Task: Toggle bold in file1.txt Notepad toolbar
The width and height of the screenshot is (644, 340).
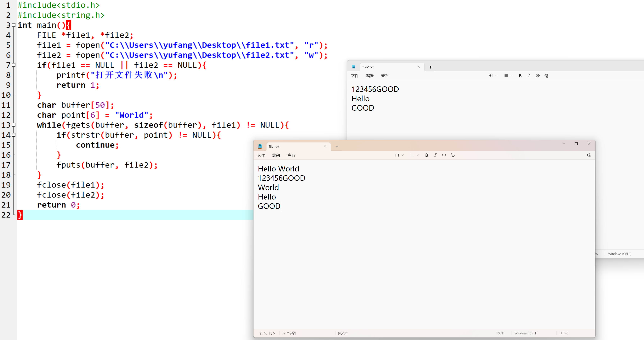Action: click(x=426, y=155)
